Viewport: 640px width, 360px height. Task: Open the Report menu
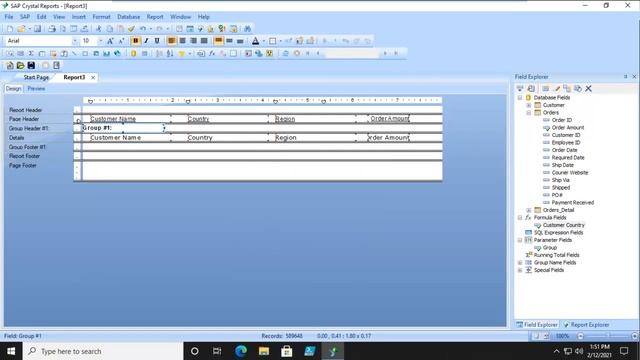155,17
